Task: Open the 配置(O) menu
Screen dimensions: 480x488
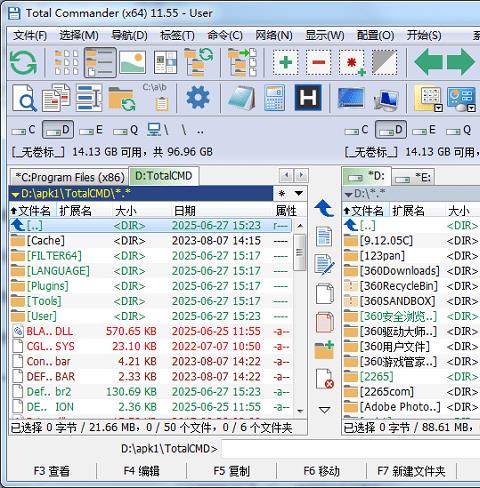Action: tap(375, 35)
